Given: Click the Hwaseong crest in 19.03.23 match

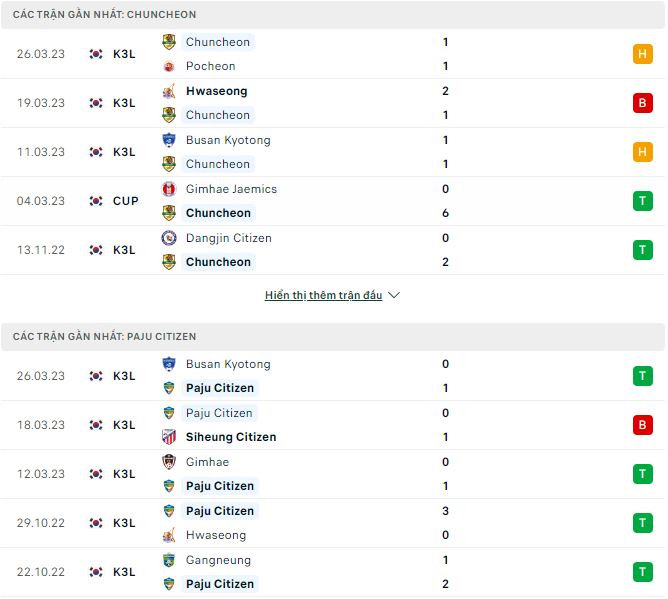Looking at the screenshot, I should point(169,91).
